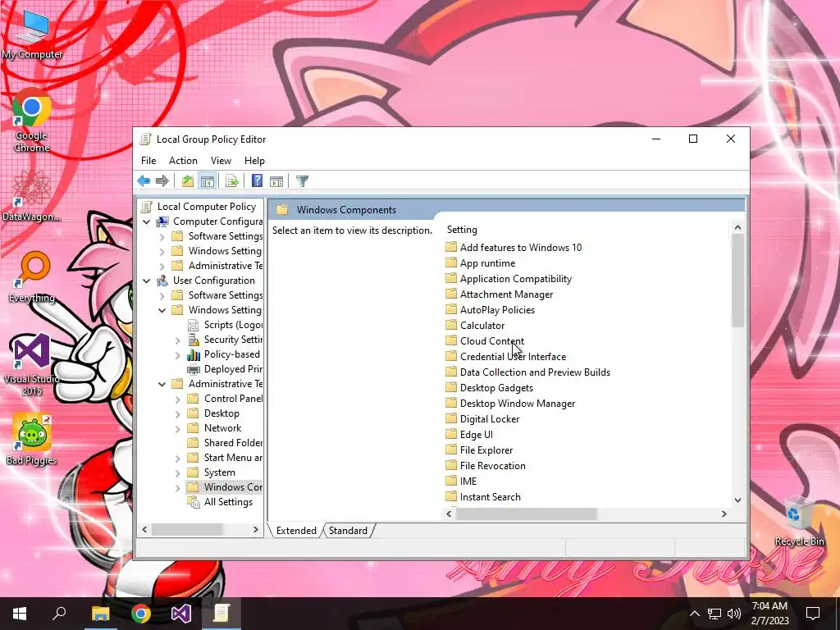Expand the Security Settings node arrow

click(177, 340)
